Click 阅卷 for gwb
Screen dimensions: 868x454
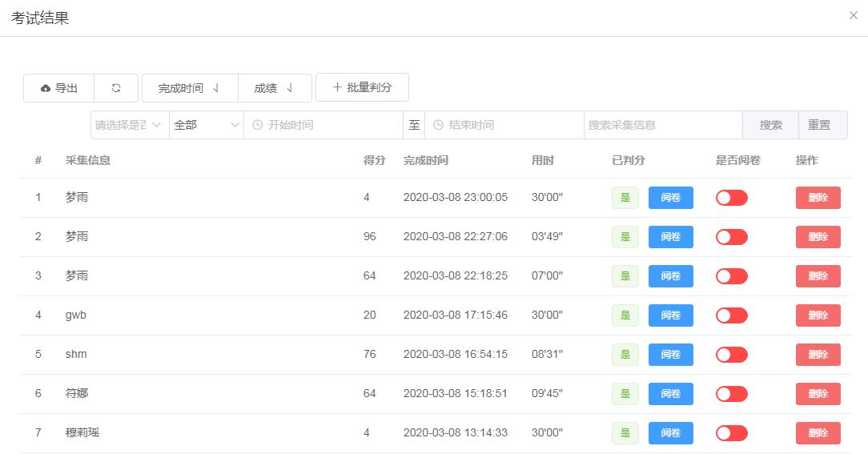click(670, 315)
